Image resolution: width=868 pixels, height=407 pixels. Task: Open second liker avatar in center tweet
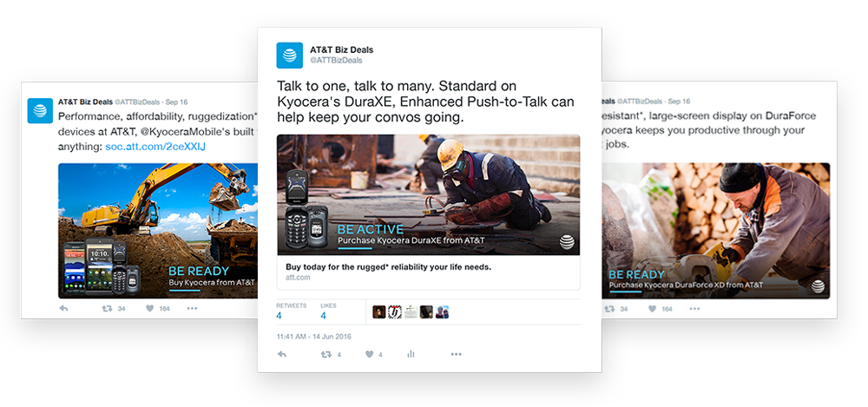(395, 312)
